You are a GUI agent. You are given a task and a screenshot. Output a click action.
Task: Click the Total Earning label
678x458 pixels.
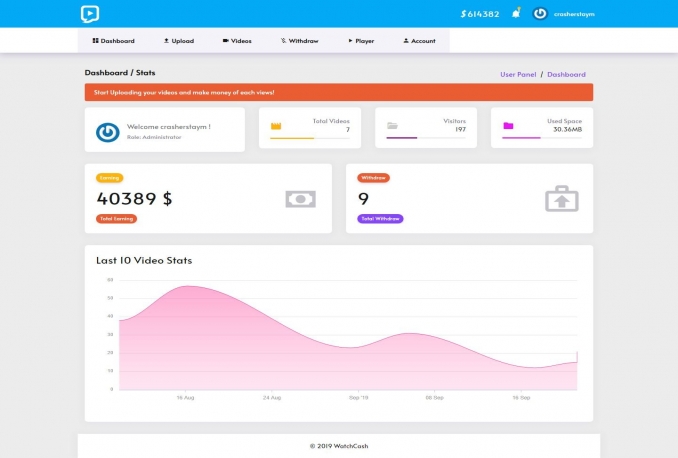[x=116, y=219]
